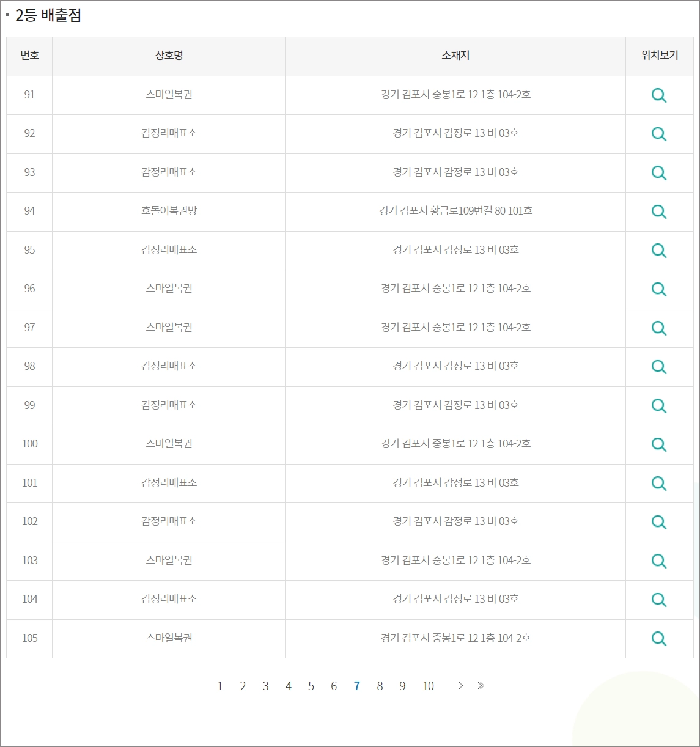View location for 스마일복권 number 97

(x=659, y=328)
